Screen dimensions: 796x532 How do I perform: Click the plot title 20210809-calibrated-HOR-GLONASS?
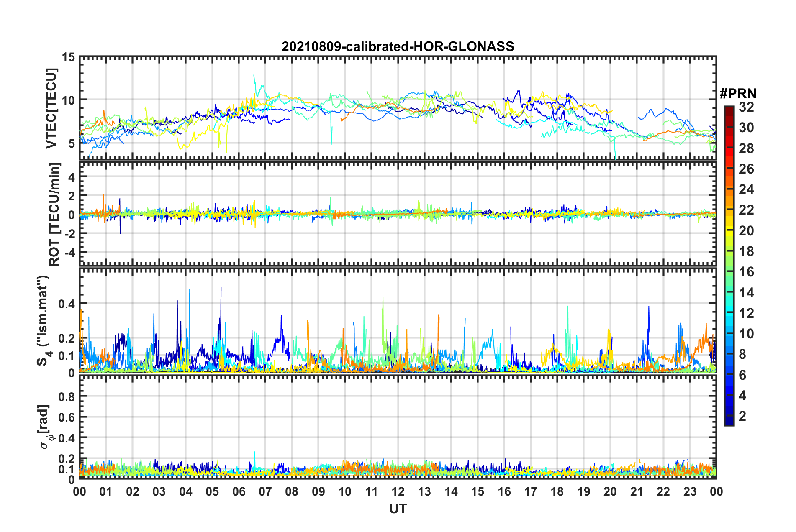click(x=398, y=46)
